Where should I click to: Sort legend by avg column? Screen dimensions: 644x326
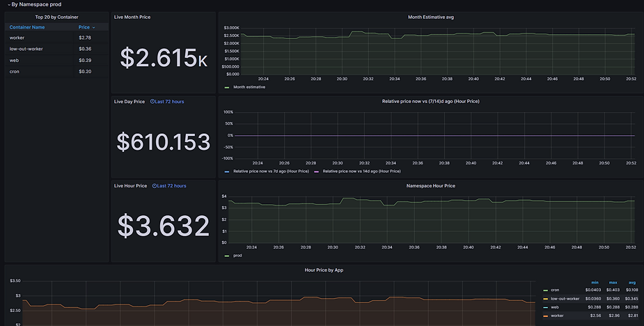pyautogui.click(x=632, y=282)
